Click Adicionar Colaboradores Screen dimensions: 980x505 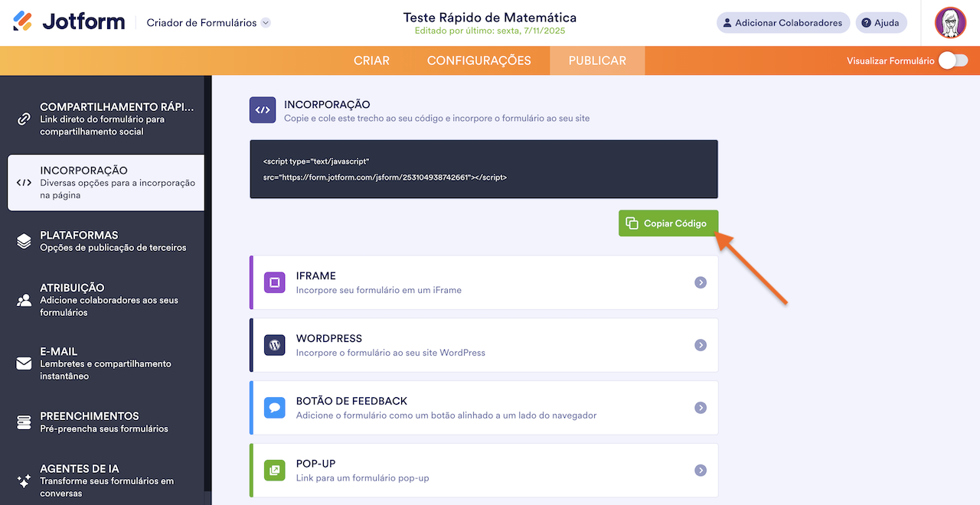[782, 22]
